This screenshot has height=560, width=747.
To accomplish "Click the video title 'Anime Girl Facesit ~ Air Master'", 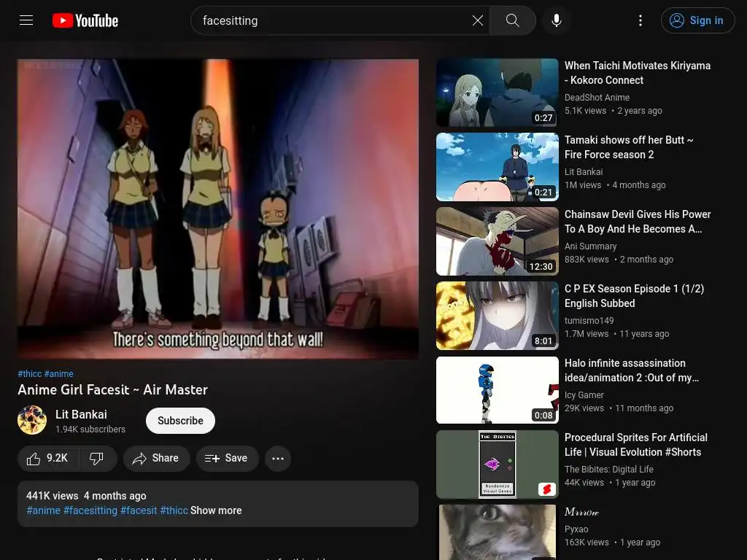I will [112, 389].
